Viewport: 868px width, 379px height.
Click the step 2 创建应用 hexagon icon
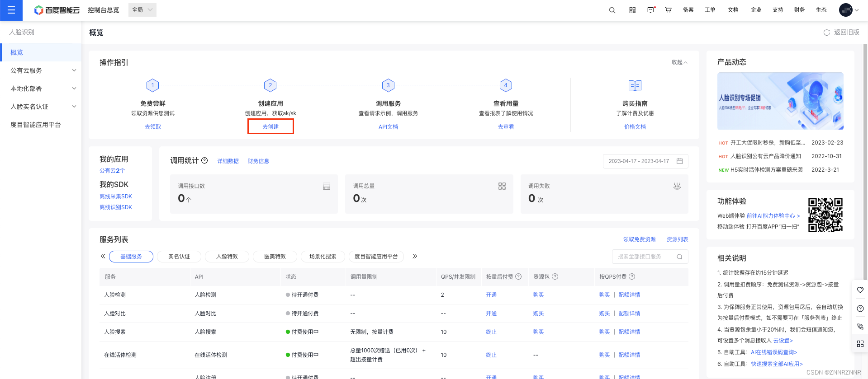pyautogui.click(x=270, y=85)
